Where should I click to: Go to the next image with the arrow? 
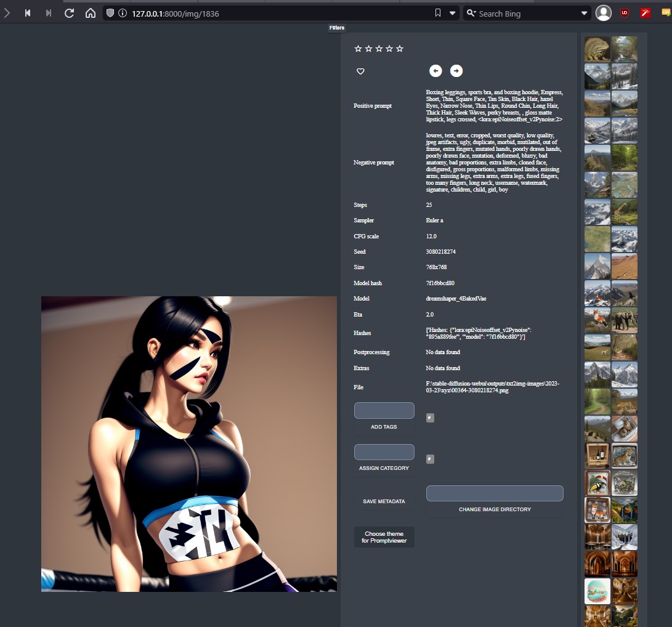456,71
